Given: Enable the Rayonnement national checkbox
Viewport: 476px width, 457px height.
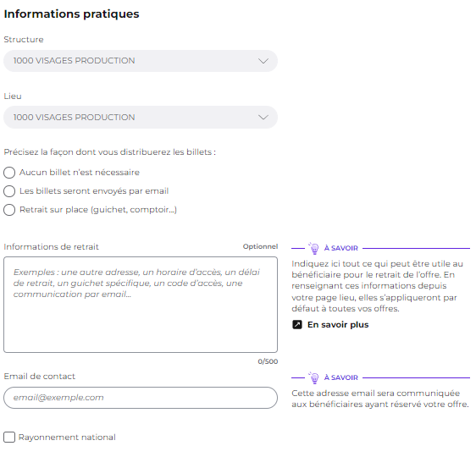Looking at the screenshot, I should coord(9,438).
